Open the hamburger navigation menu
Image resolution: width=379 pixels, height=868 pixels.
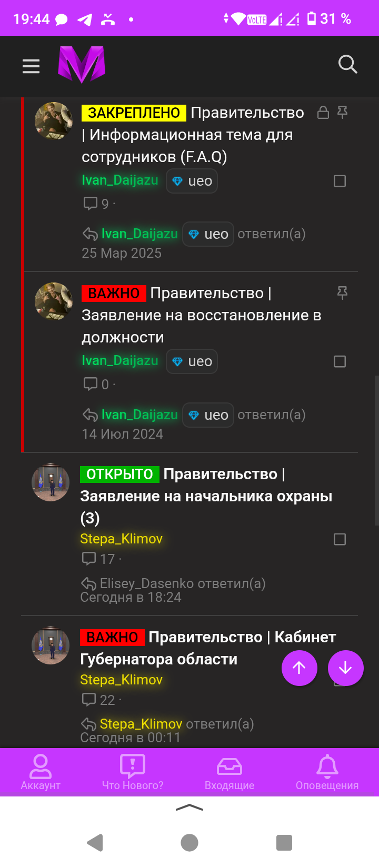point(31,66)
